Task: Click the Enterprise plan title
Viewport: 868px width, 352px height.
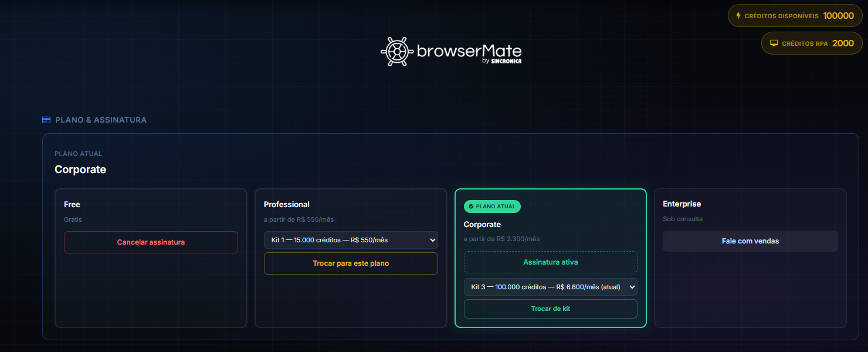Action: 682,204
